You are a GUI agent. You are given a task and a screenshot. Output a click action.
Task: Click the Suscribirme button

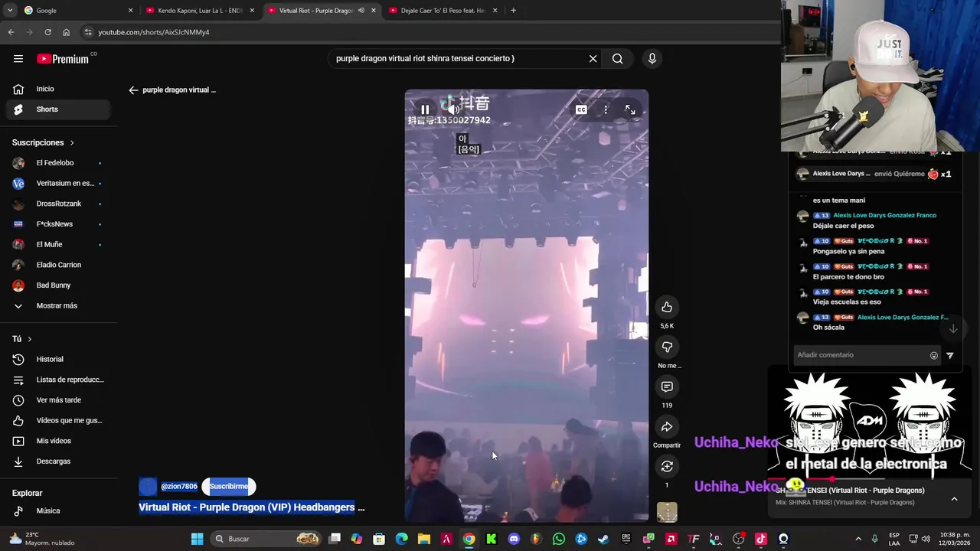pyautogui.click(x=228, y=486)
